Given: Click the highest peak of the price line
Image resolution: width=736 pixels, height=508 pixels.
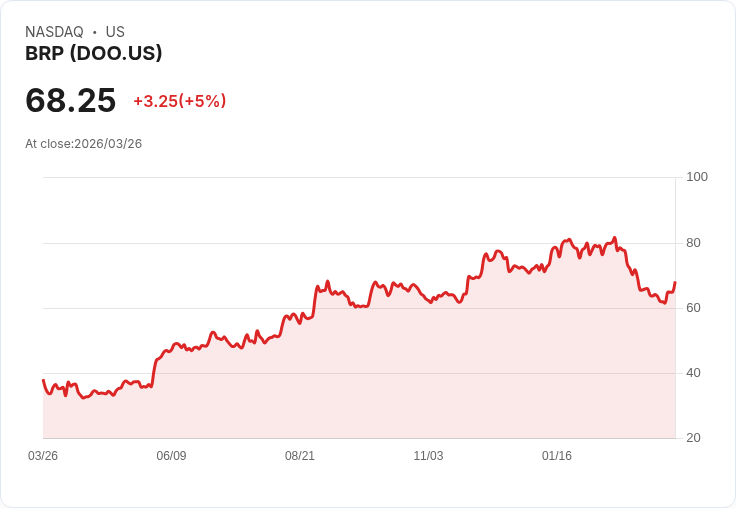Looking at the screenshot, I should coord(614,238).
